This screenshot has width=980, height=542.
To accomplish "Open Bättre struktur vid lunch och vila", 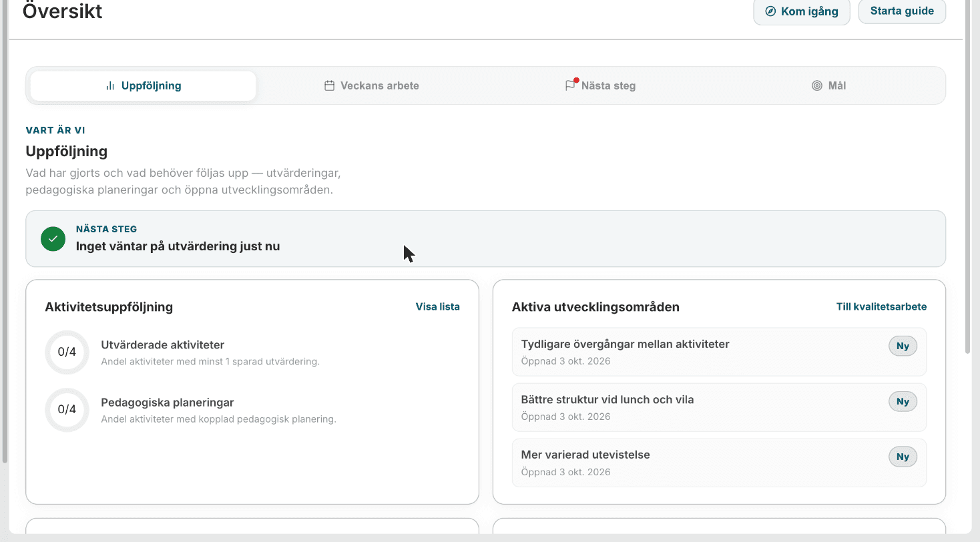I will pos(719,407).
